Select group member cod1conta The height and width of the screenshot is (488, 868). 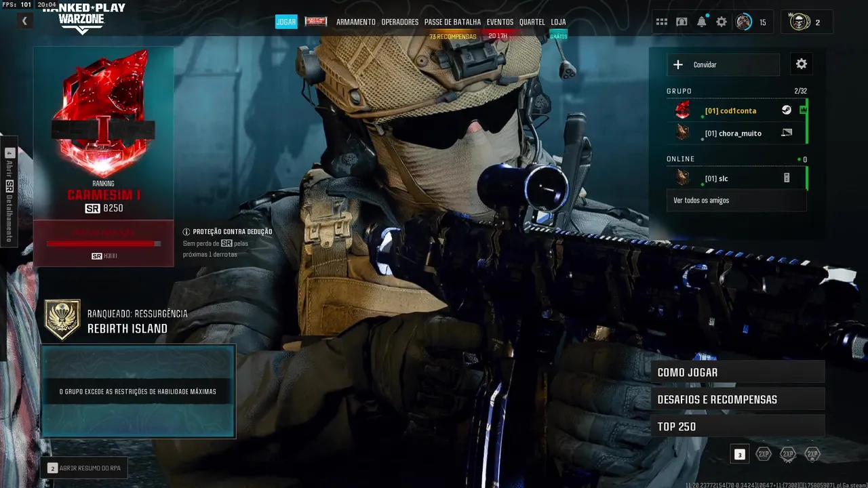[x=737, y=110]
